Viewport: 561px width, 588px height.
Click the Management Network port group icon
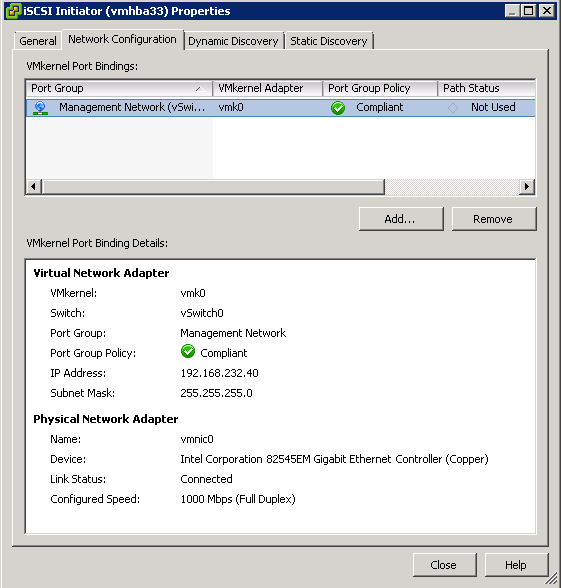point(40,108)
